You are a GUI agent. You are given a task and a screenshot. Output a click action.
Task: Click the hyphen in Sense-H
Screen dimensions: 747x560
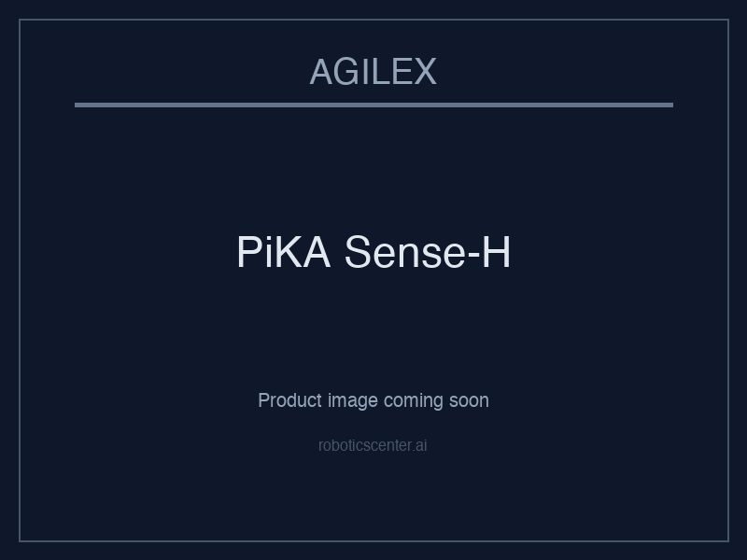(473, 256)
